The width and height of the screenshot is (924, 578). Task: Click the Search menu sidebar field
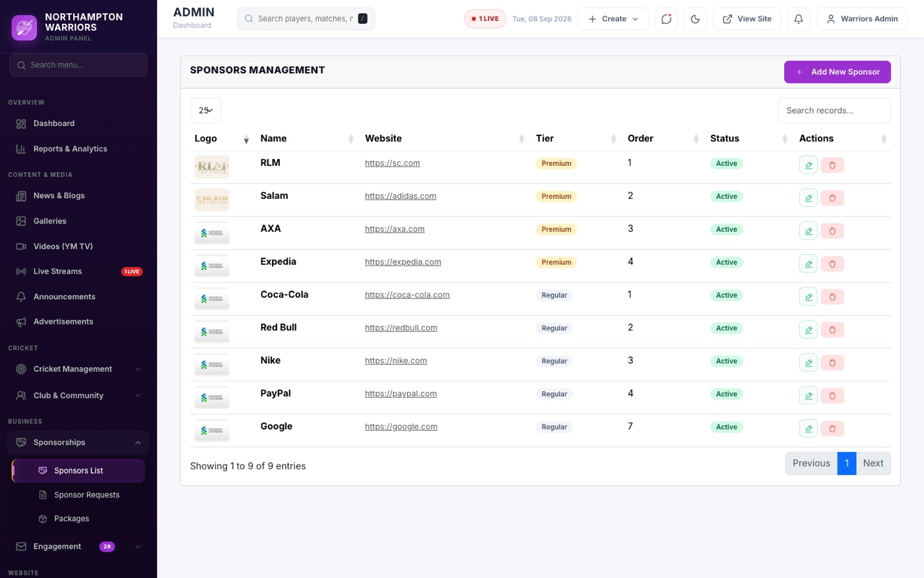coord(78,65)
